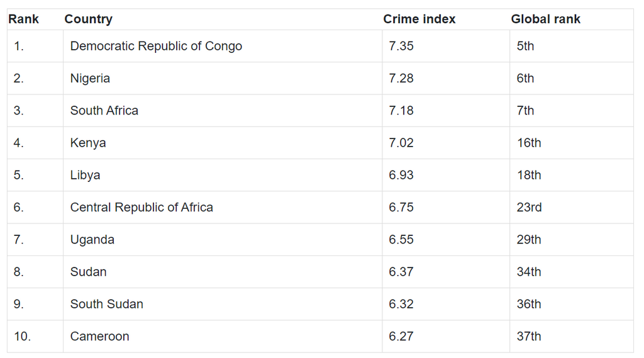Click the Uganda country cell
The width and height of the screenshot is (644, 358).
click(223, 240)
